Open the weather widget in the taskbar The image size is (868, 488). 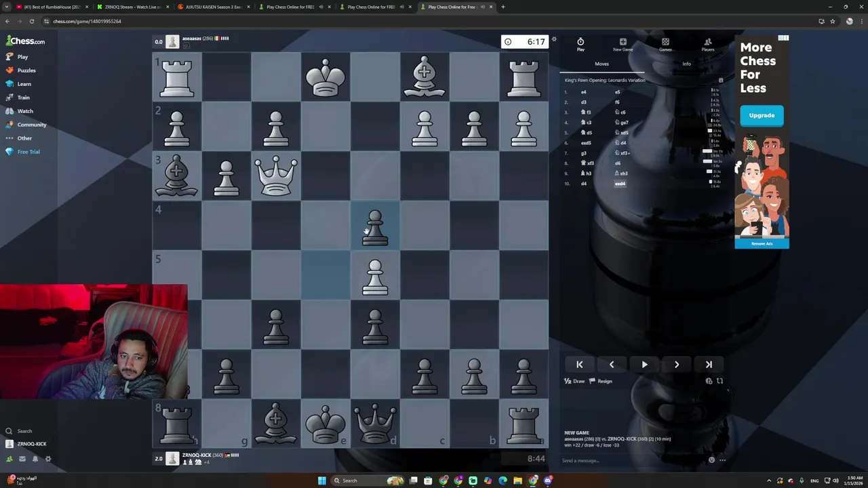pyautogui.click(x=20, y=481)
